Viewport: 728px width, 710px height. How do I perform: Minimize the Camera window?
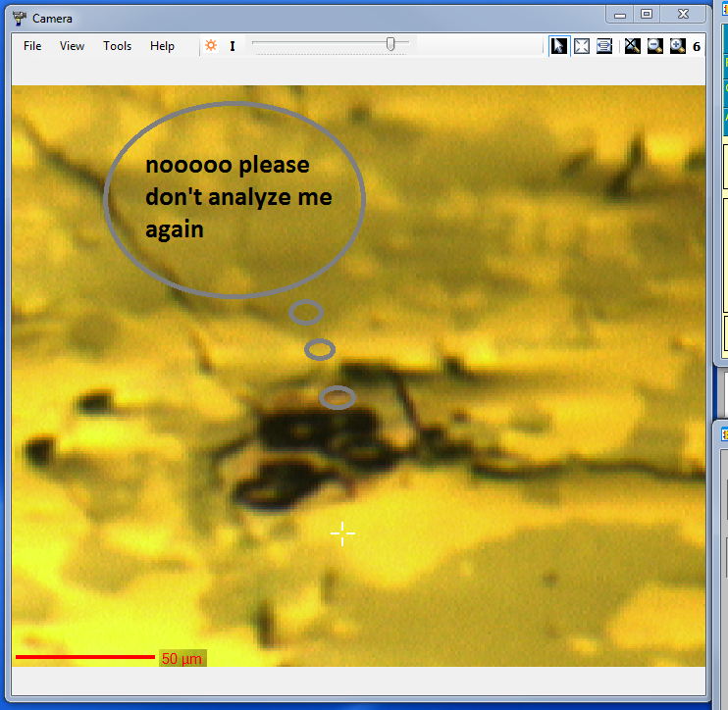point(620,15)
